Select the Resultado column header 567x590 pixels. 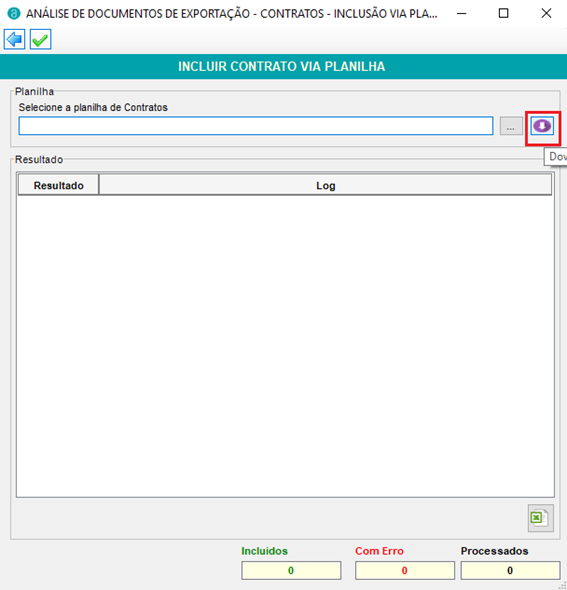pyautogui.click(x=58, y=185)
